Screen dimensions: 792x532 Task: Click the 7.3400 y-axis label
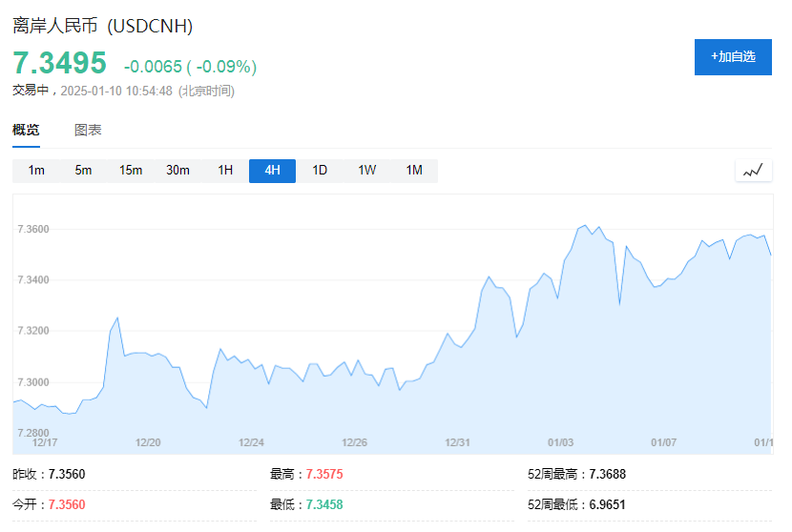pyautogui.click(x=33, y=280)
